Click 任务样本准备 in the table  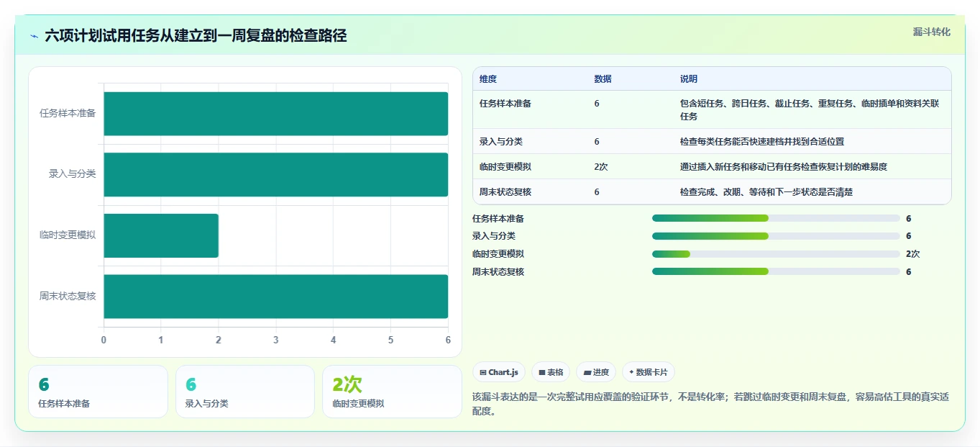pyautogui.click(x=505, y=104)
